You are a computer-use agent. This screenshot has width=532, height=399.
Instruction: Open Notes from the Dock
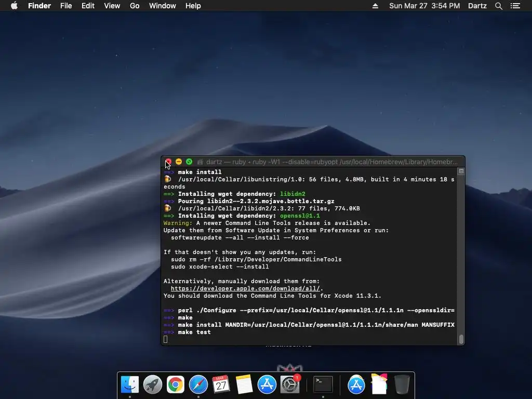point(244,385)
